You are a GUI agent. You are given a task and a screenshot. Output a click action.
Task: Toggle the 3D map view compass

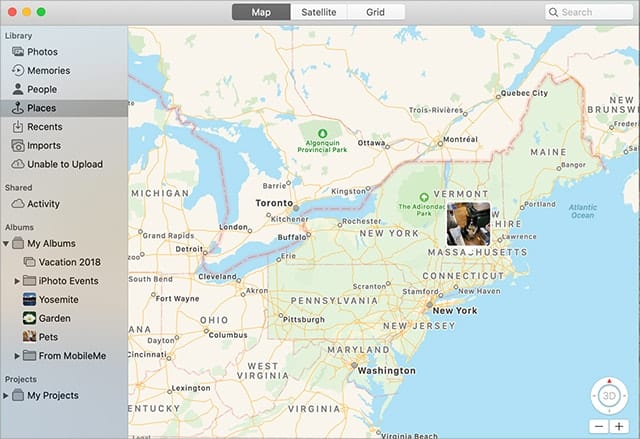[607, 396]
